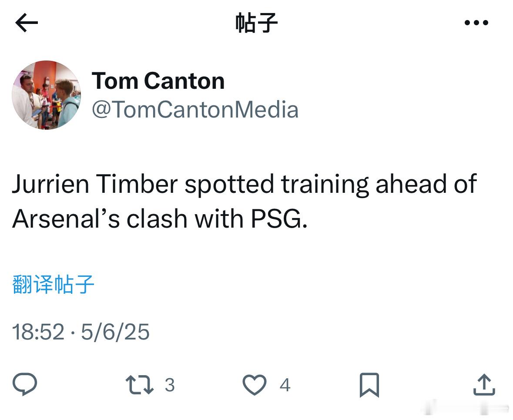Select the 帖子 page title

coord(257,23)
